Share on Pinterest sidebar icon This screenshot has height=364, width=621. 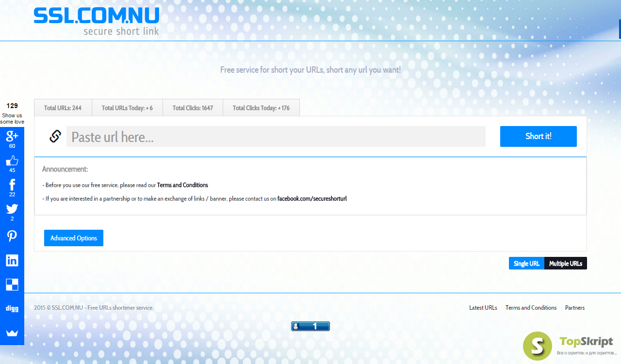(x=12, y=236)
